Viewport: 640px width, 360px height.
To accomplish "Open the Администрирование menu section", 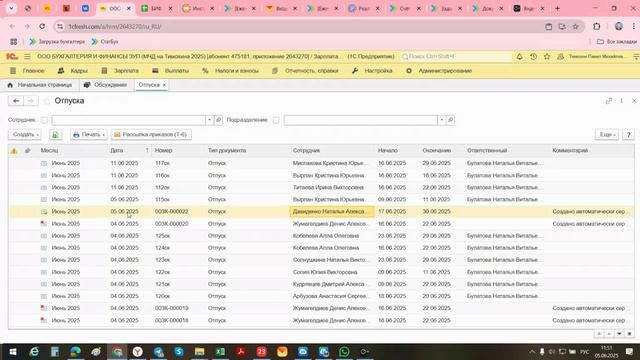I will point(439,71).
